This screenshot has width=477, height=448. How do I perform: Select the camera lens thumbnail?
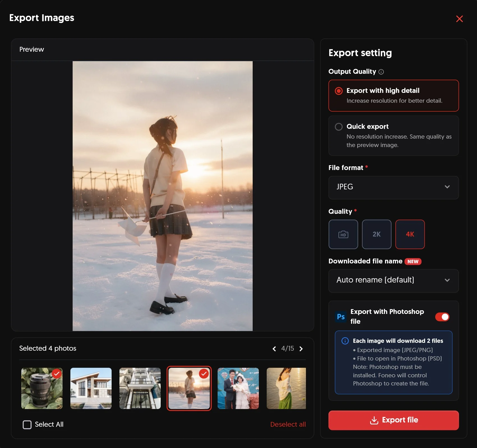click(42, 388)
